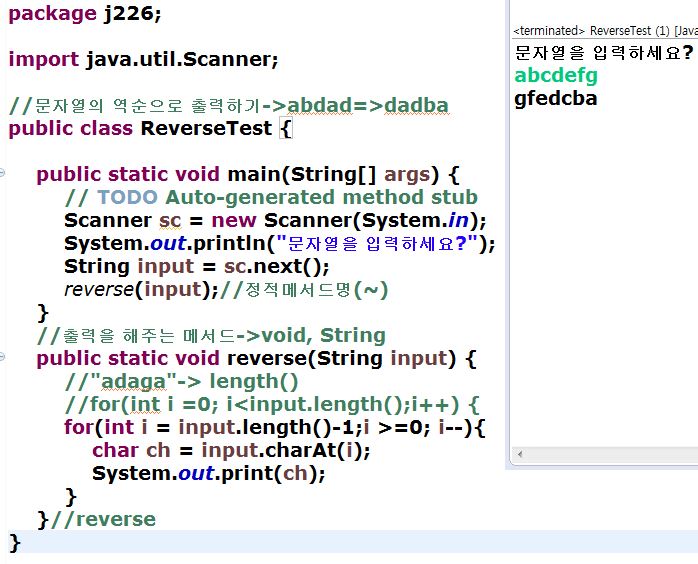The height and width of the screenshot is (564, 698).
Task: Click the 'public class ReverseTest {' line
Action: (x=150, y=128)
